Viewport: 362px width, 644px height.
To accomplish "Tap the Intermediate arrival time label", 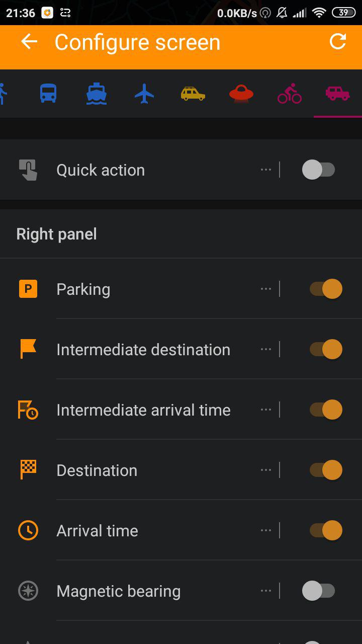I will [143, 410].
